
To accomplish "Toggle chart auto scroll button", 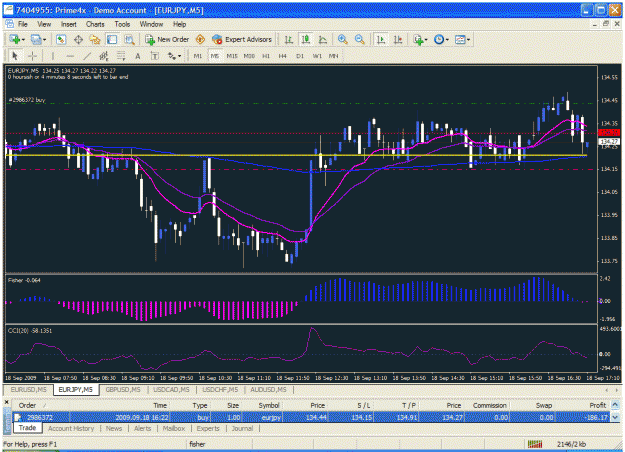I will click(x=381, y=39).
